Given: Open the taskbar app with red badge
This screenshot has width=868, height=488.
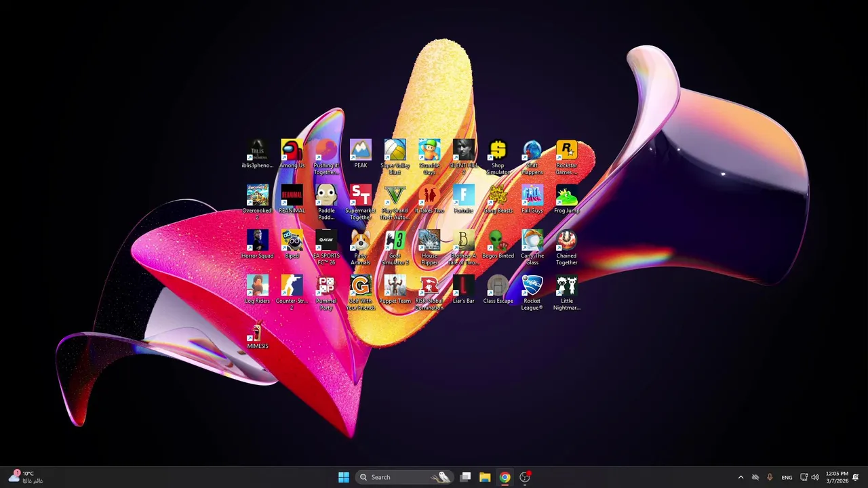Looking at the screenshot, I should tap(525, 477).
